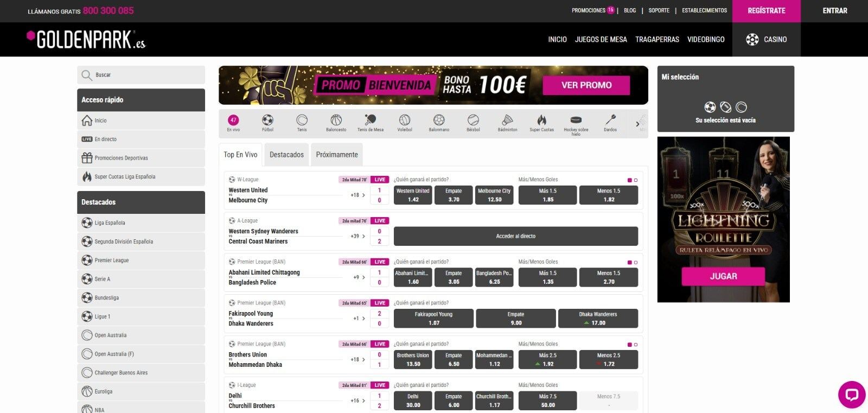The height and width of the screenshot is (413, 868).
Task: Select the Bádminton sport icon
Action: pyautogui.click(x=507, y=123)
